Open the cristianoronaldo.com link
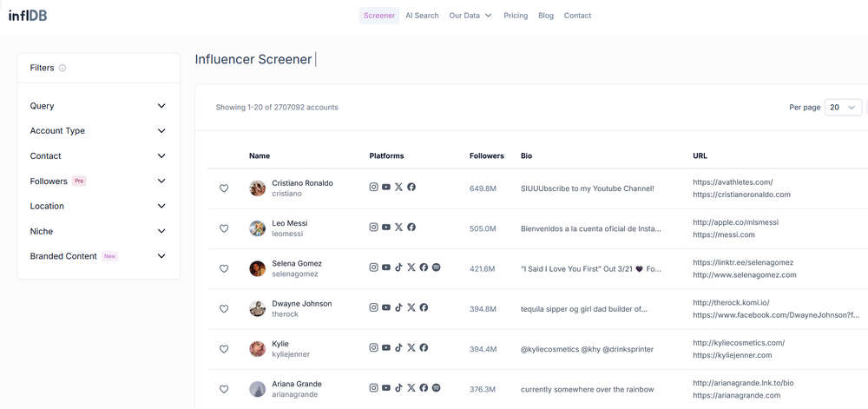This screenshot has width=868, height=409. tap(741, 195)
